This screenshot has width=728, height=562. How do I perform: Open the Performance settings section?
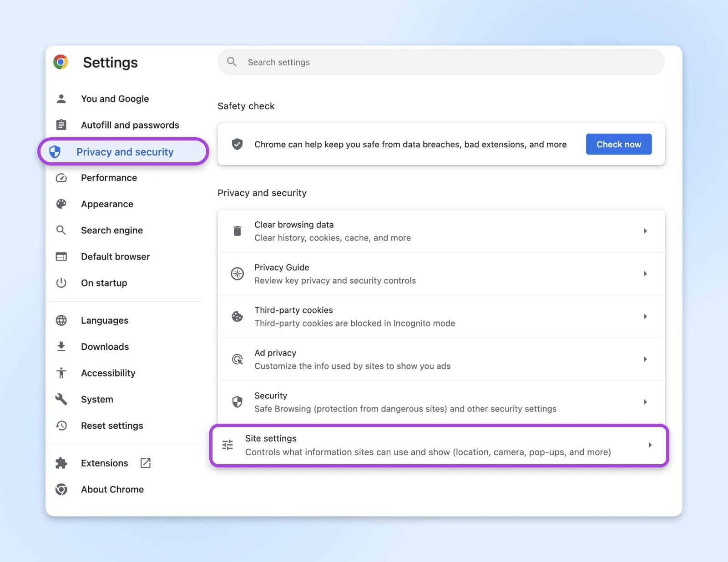point(109,178)
